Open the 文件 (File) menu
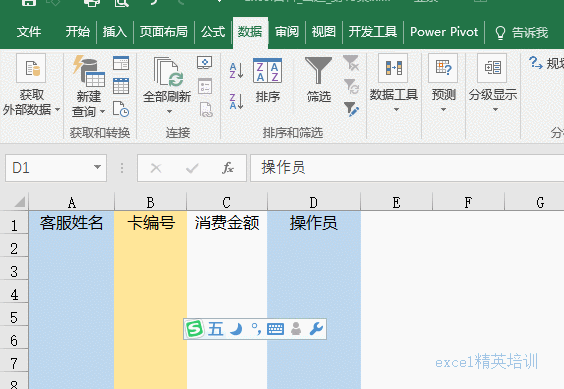564x389 pixels. 29,32
